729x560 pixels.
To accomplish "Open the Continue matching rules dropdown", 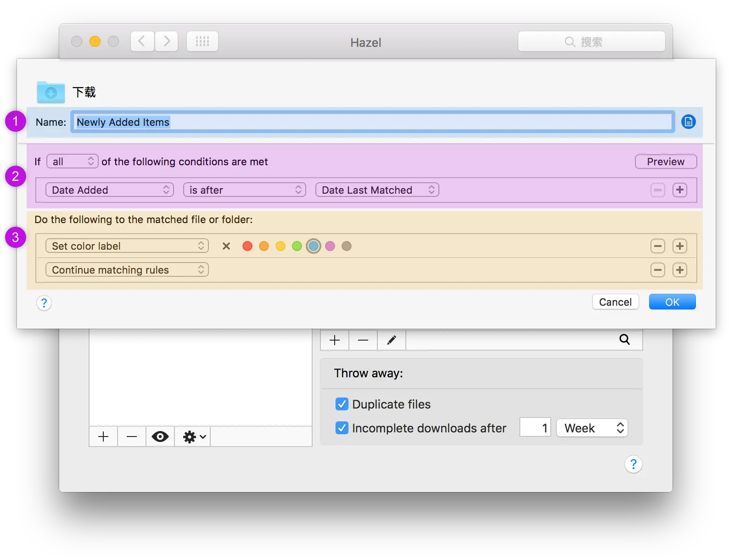I will (x=127, y=270).
